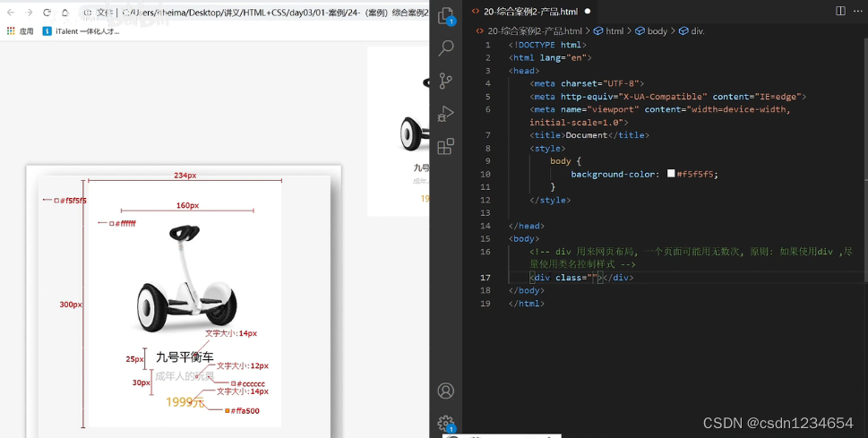Click the background-color property on line 10
The width and height of the screenshot is (868, 438).
point(615,174)
